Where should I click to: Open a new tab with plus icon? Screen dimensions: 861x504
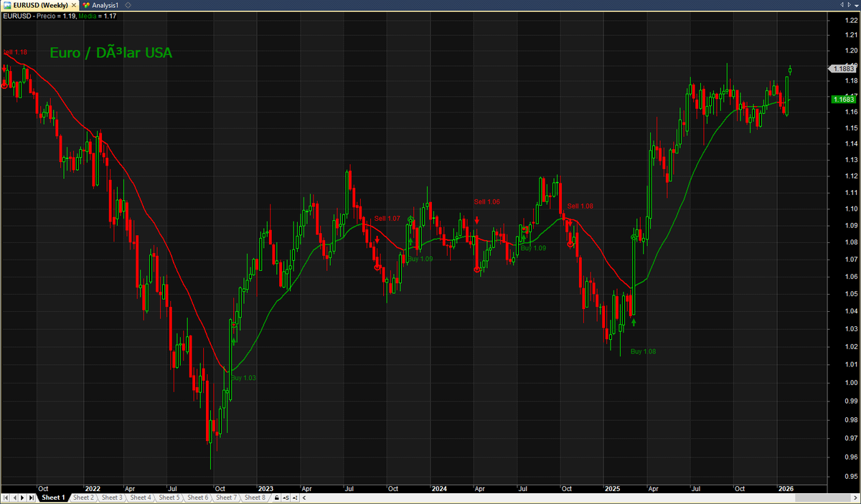click(128, 5)
